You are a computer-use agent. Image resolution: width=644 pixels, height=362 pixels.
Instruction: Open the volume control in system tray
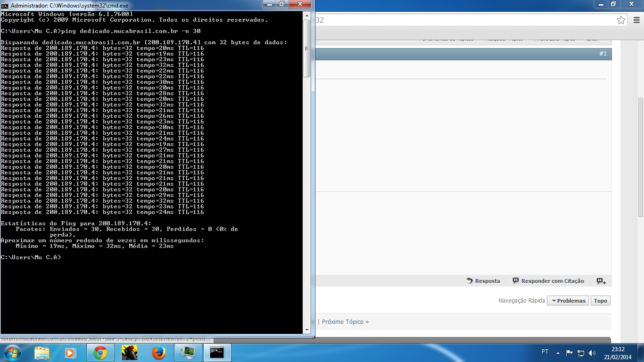[592, 353]
